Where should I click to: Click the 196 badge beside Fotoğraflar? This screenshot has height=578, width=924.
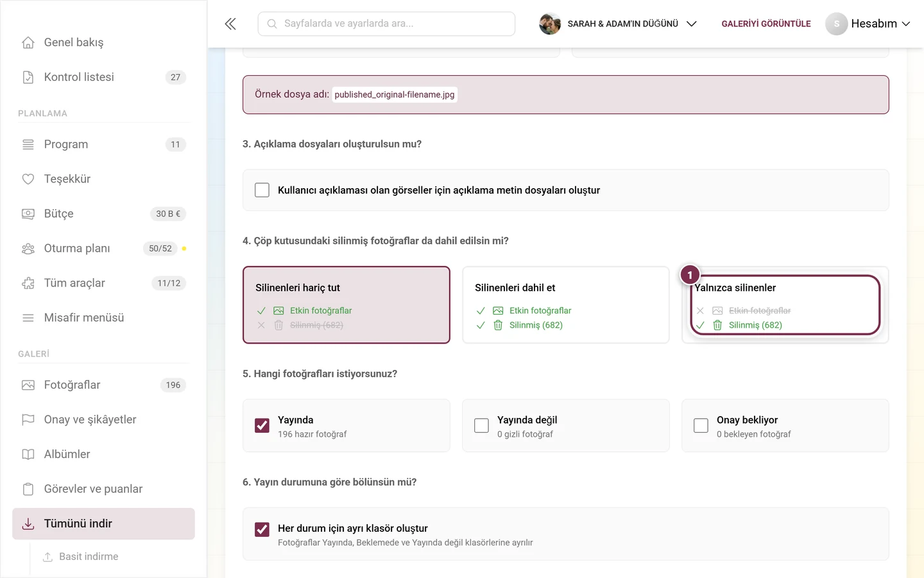(x=173, y=385)
